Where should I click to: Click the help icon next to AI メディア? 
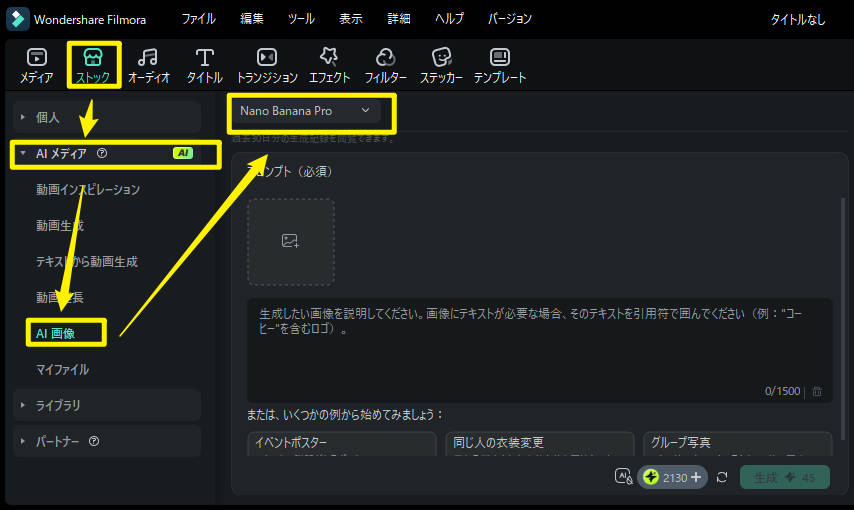(102, 153)
